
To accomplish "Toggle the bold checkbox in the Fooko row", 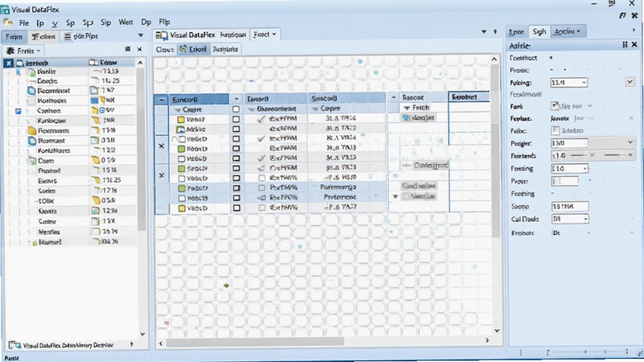I will 236,149.
